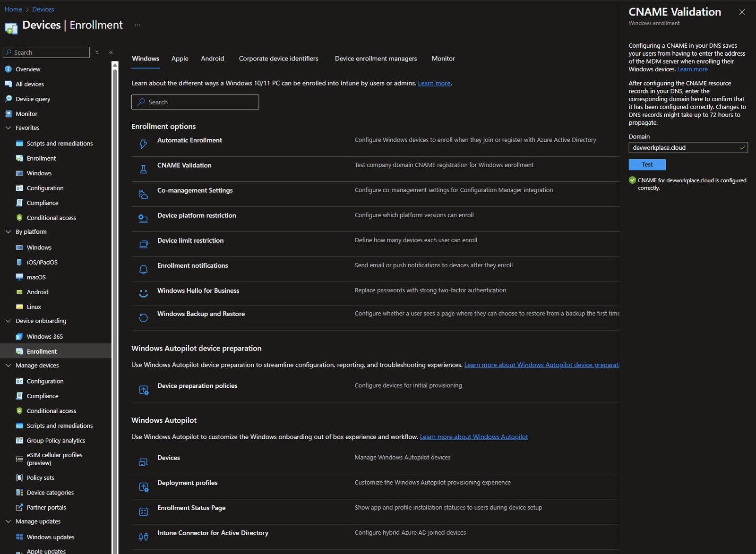Open the ellipsis menu next to Enrollment title
This screenshot has width=756, height=554.
(137, 25)
